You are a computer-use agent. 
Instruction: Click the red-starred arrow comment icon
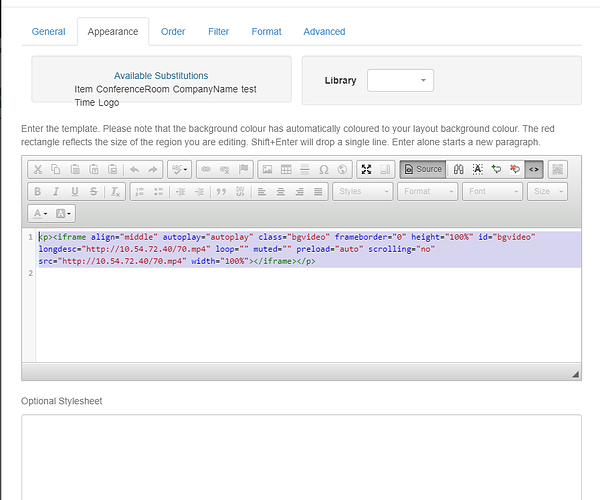click(515, 169)
